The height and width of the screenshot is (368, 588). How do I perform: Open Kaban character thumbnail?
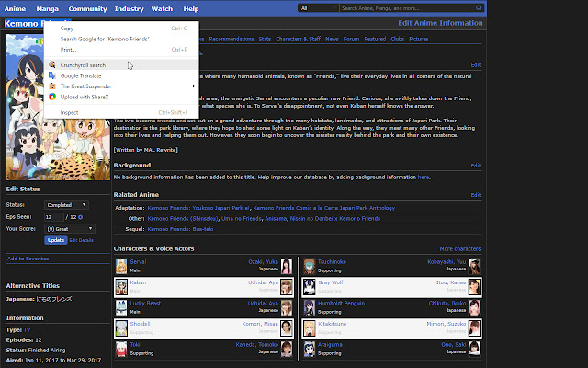tap(121, 287)
